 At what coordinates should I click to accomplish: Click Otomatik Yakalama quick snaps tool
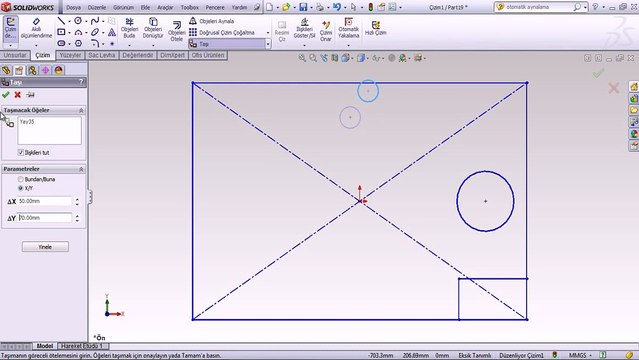point(348,28)
